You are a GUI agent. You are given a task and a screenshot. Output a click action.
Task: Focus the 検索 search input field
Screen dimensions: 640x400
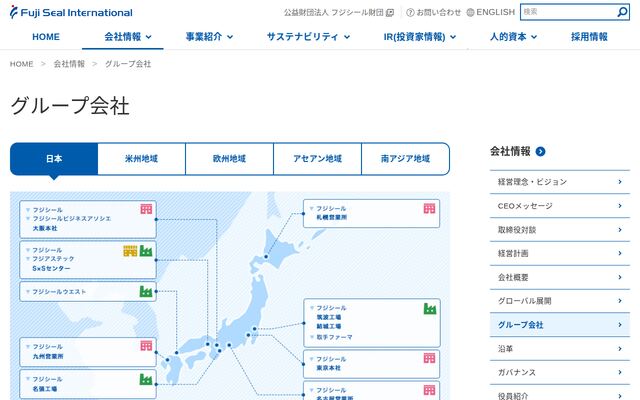[569, 12]
